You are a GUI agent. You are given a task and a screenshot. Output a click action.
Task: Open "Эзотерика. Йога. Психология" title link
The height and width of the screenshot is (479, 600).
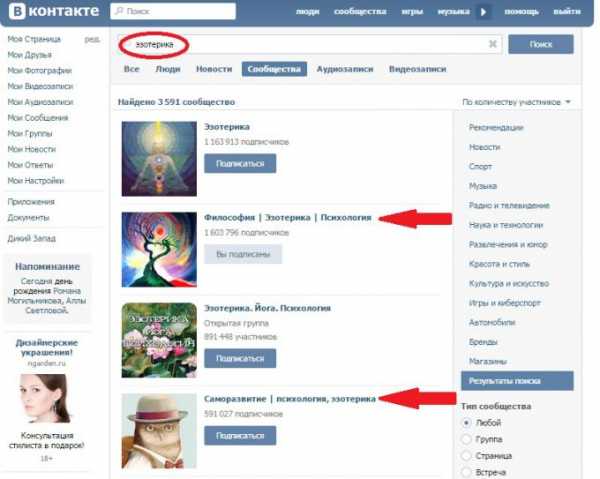point(267,308)
